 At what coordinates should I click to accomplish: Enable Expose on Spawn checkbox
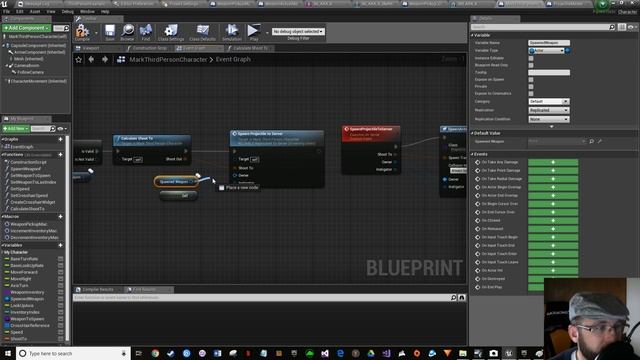(531, 80)
